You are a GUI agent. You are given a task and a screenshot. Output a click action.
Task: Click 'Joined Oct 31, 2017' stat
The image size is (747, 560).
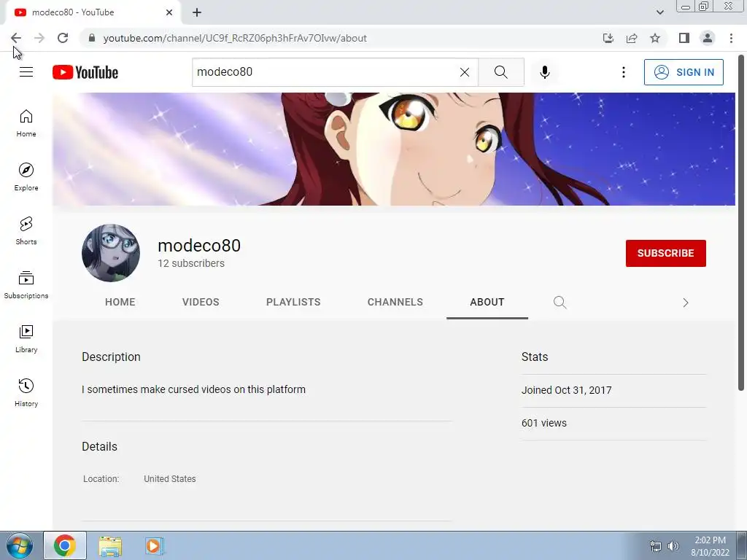click(566, 391)
